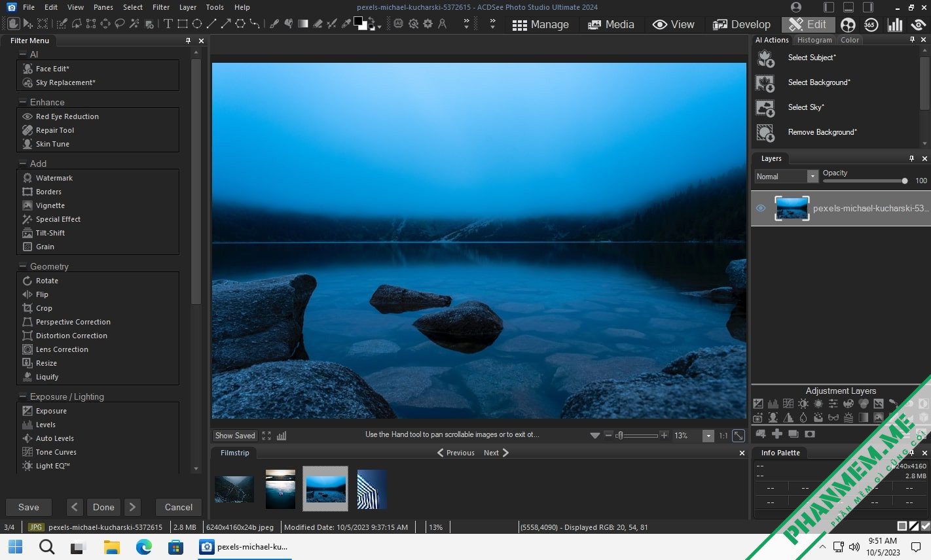The image size is (931, 560).
Task: Select the striped building thumbnail in filmstrip
Action: point(372,489)
